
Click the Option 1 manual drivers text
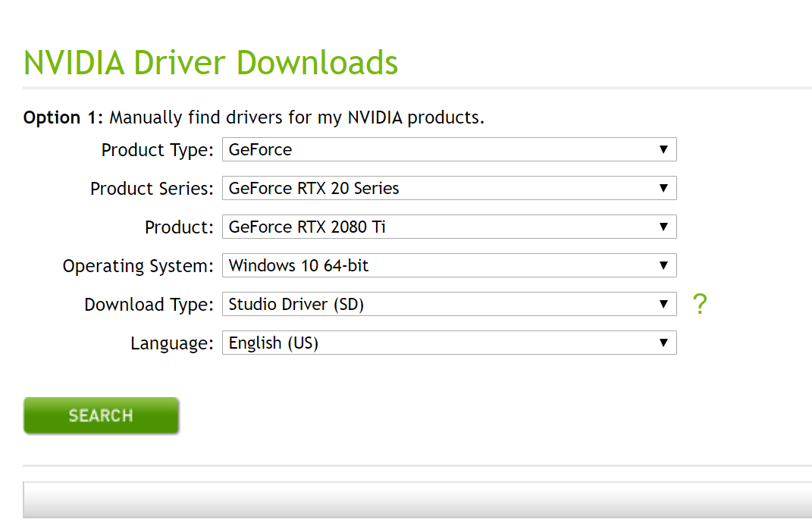254,117
